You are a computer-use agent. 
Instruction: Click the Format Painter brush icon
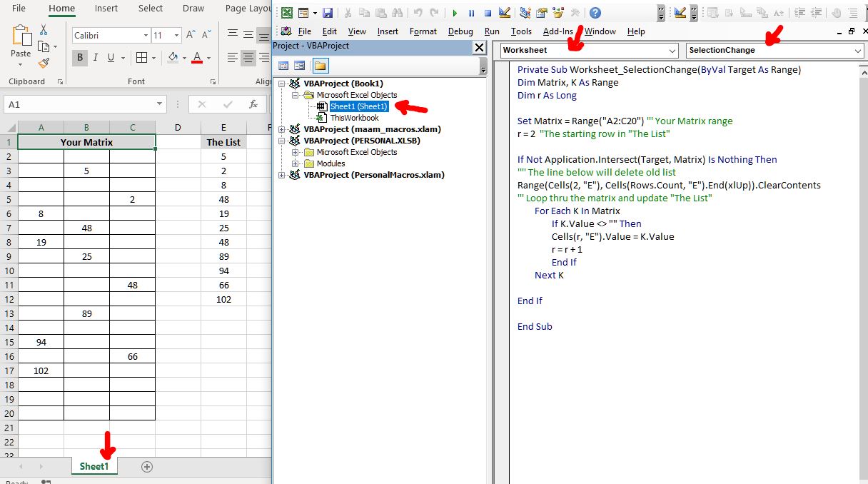coord(44,63)
